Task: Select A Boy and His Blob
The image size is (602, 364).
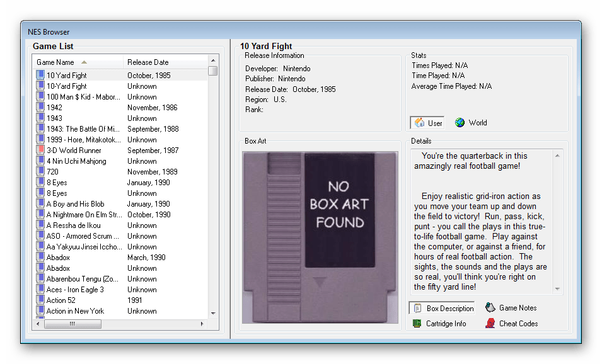Action: point(75,204)
